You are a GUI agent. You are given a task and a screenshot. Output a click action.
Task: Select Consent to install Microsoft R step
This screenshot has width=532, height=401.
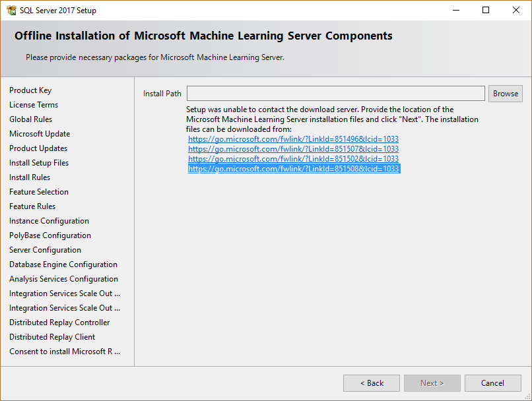click(x=65, y=352)
